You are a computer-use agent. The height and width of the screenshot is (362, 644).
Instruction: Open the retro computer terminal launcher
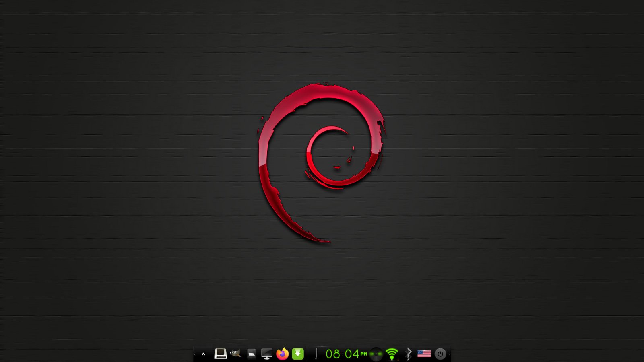220,354
